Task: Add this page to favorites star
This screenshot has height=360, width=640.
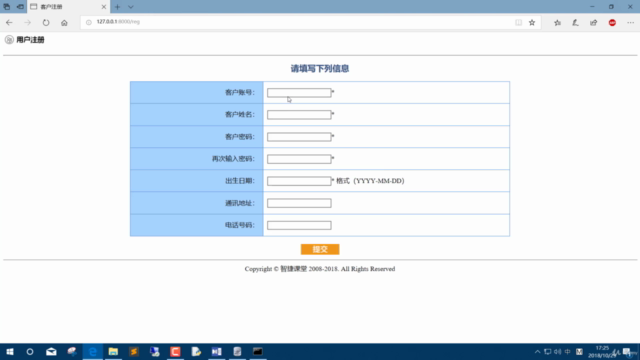Action: pos(532,22)
